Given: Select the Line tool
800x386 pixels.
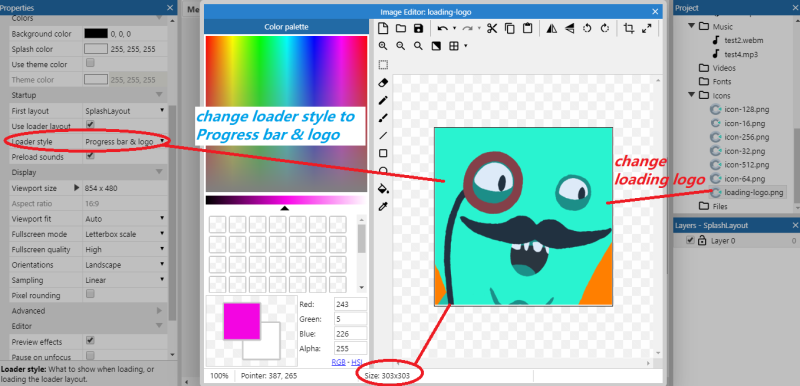Looking at the screenshot, I should coord(383,136).
